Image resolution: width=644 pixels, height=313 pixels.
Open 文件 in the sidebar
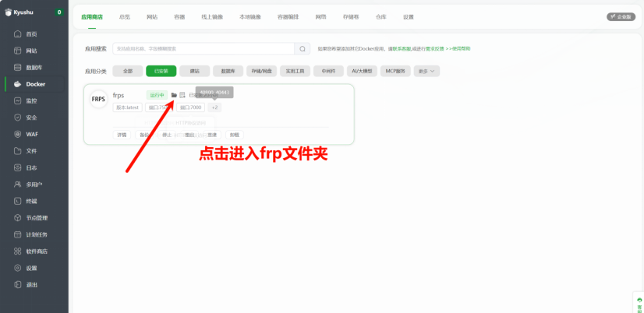[32, 151]
